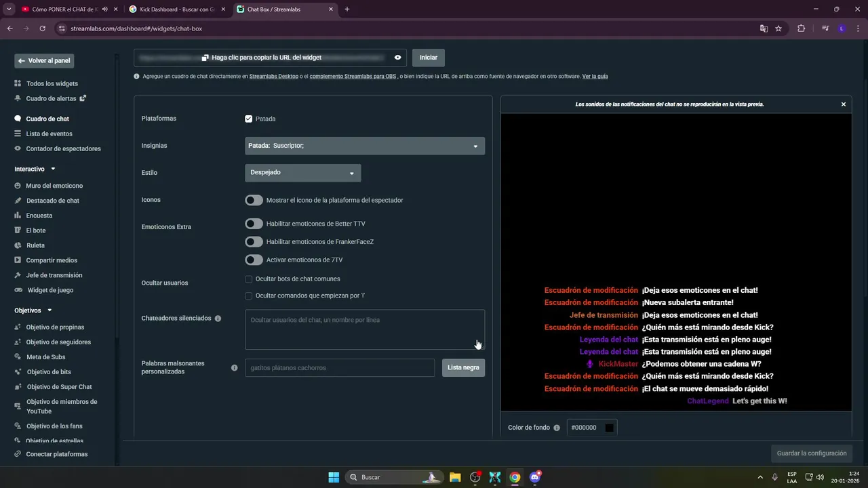Open the Insignias dropdown showing Suscriptor
Viewport: 868px width, 488px height.
[365, 146]
